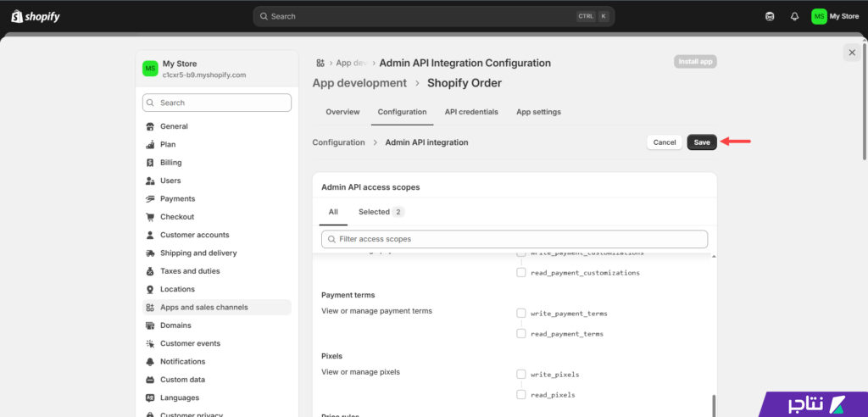This screenshot has width=868, height=417.
Task: Click the Payment terms heading
Action: point(348,295)
